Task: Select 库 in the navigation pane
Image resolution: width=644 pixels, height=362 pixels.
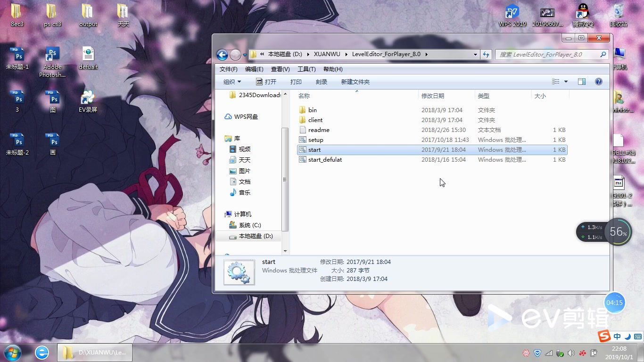Action: [x=232, y=139]
